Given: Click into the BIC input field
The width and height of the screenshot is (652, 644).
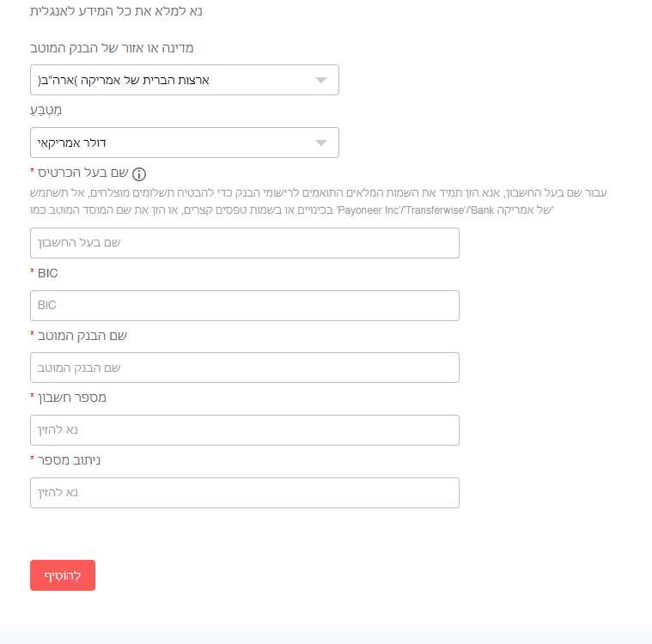Looking at the screenshot, I should click(244, 306).
